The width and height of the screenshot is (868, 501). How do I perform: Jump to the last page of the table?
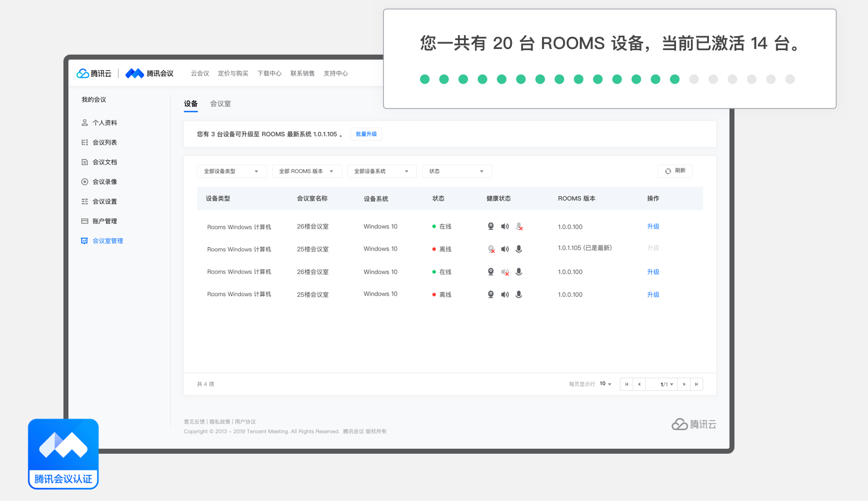[x=697, y=384]
